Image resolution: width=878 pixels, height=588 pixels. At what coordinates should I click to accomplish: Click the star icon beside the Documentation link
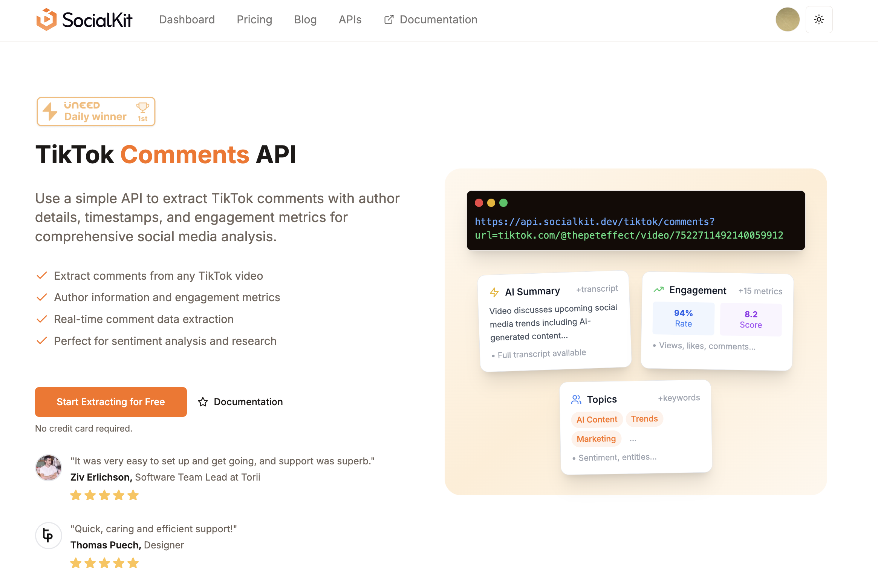pyautogui.click(x=203, y=402)
